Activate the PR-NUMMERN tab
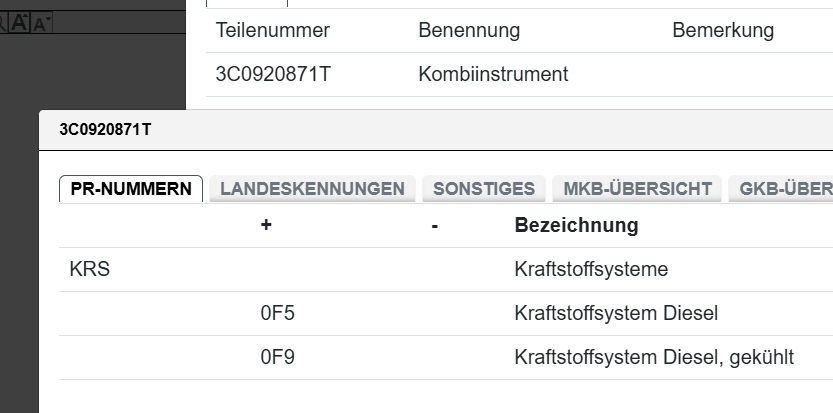 tap(131, 189)
